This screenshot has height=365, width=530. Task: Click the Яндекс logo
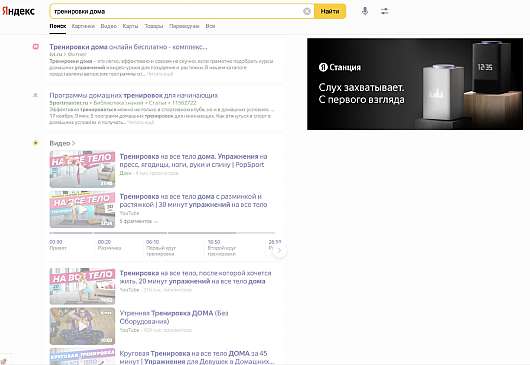click(x=18, y=11)
